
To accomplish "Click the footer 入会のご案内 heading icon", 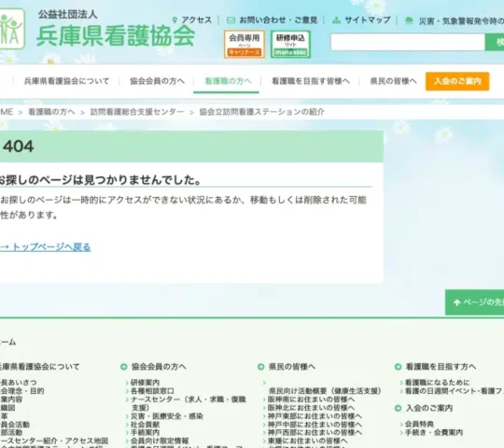I will [x=398, y=408].
